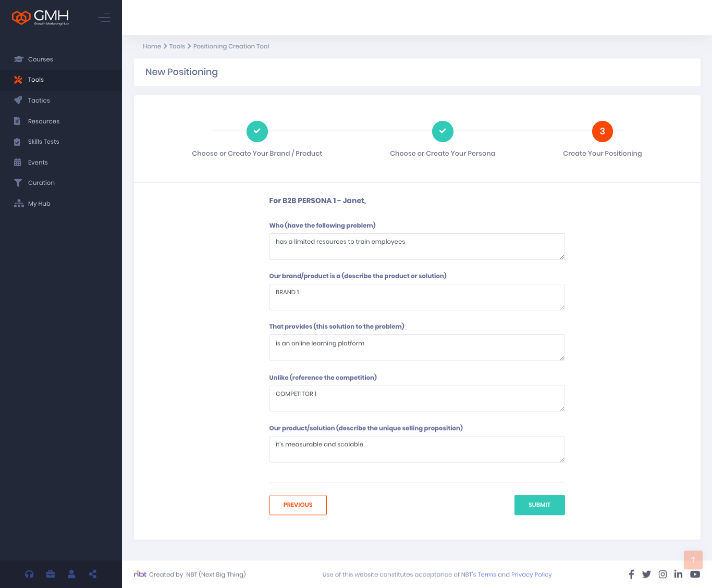Go to step two persona checkmark
The height and width of the screenshot is (588, 712).
point(443,131)
